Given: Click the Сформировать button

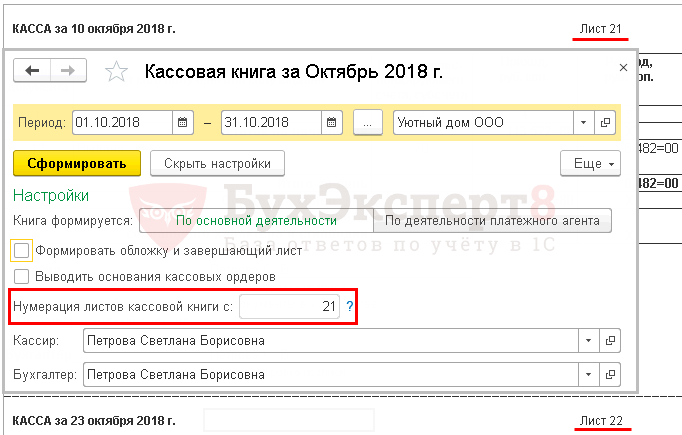Looking at the screenshot, I should point(76,163).
